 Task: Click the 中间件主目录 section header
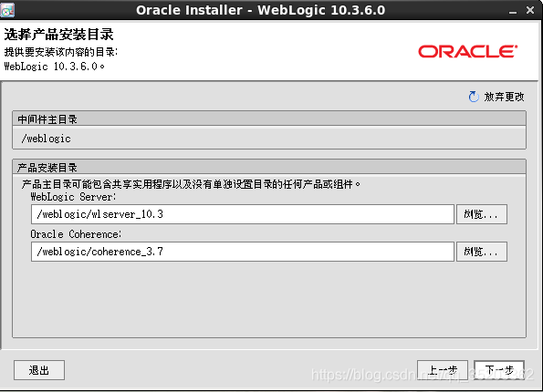[269, 119]
